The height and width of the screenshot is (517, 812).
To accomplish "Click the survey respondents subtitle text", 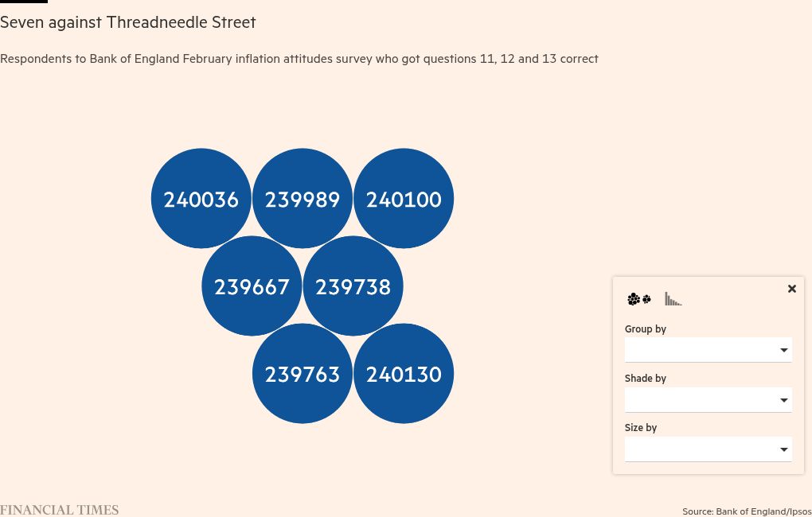I will (x=299, y=59).
